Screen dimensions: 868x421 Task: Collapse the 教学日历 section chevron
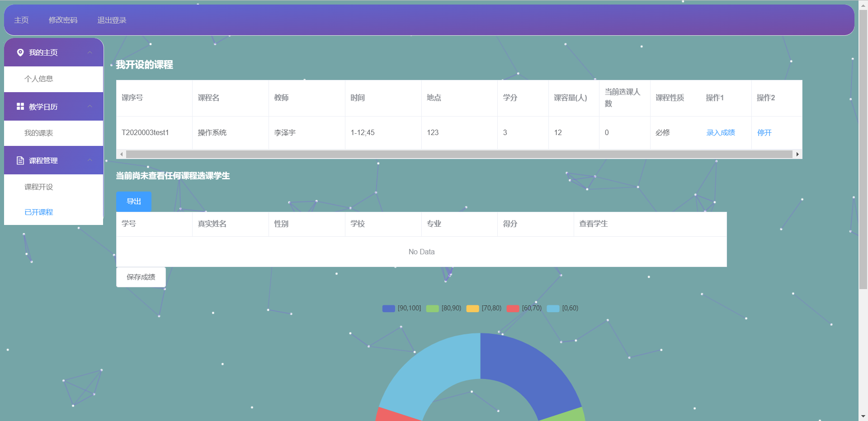click(90, 106)
